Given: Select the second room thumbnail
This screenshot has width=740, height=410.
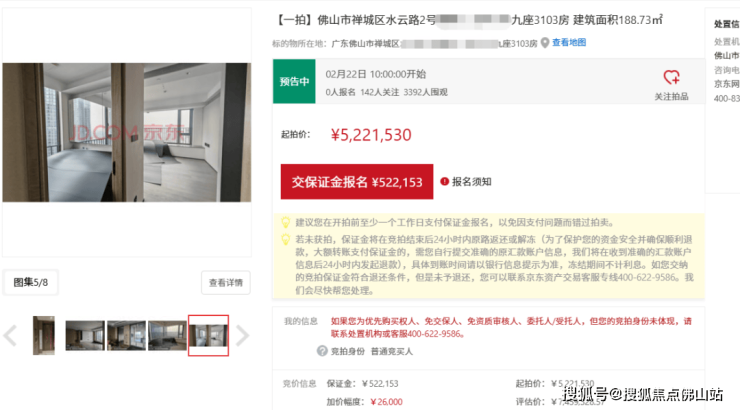Looking at the screenshot, I should (x=85, y=335).
